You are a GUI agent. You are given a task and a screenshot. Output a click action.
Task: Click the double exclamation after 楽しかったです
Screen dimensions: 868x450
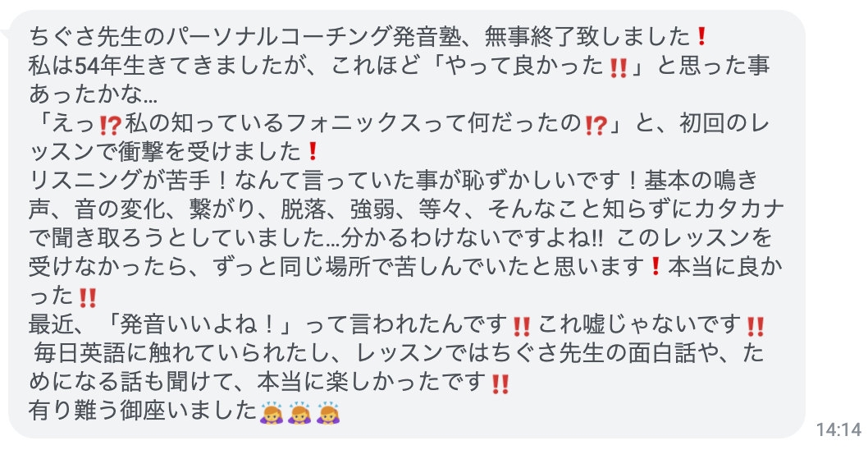500,384
